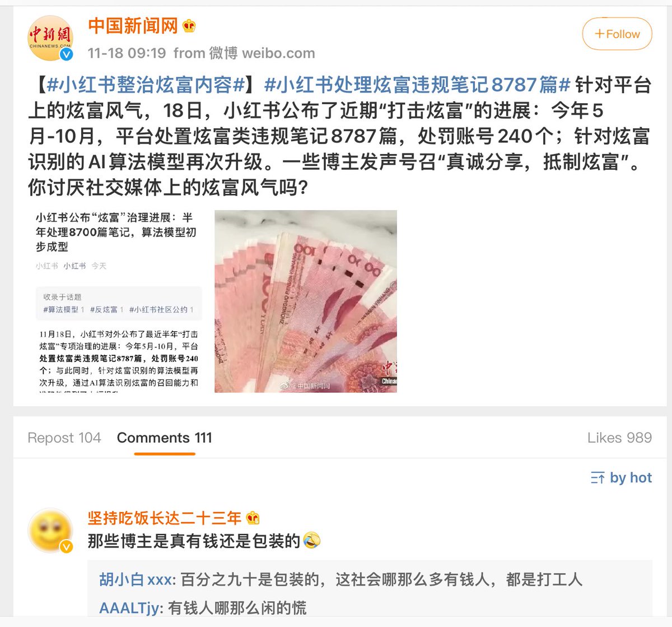Image resolution: width=672 pixels, height=627 pixels.
Task: Click the crown badge beside 坚持吃饭长达二十三年
Action: point(253,518)
